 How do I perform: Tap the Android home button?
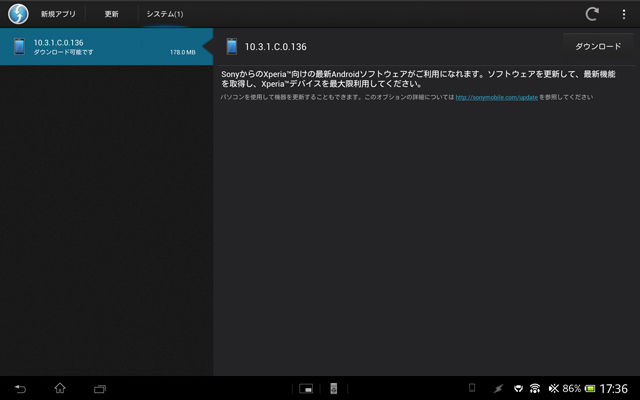60,388
